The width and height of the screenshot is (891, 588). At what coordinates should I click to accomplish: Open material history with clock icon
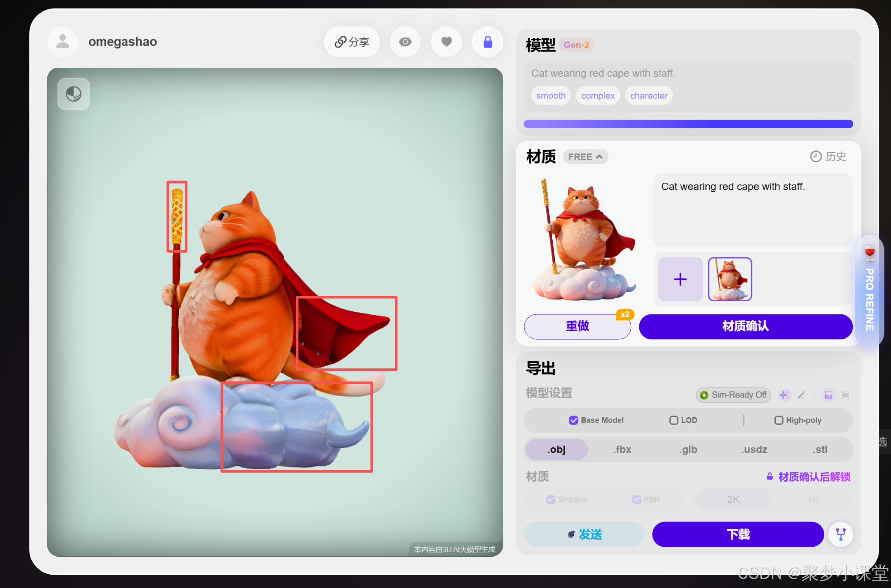click(x=828, y=157)
